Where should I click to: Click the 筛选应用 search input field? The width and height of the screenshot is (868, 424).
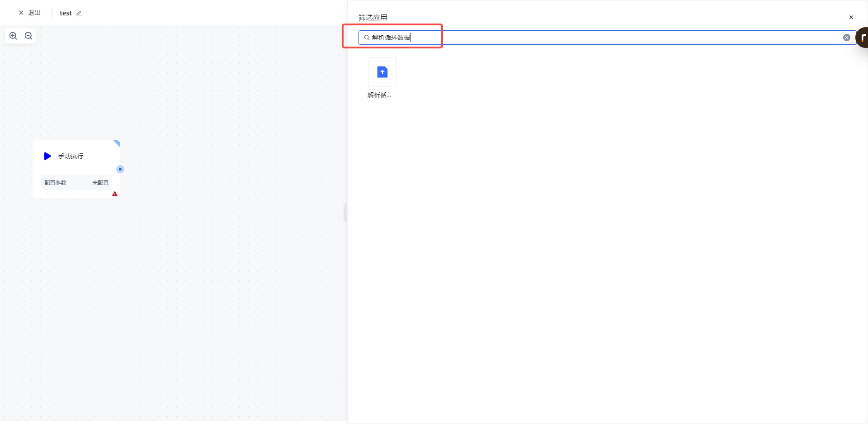(588, 38)
